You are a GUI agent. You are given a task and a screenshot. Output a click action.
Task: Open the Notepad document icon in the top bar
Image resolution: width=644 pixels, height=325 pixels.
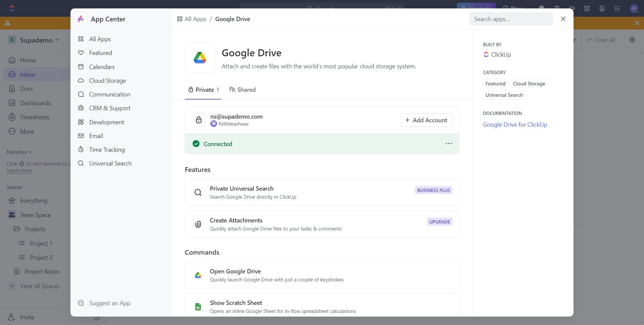[602, 8]
